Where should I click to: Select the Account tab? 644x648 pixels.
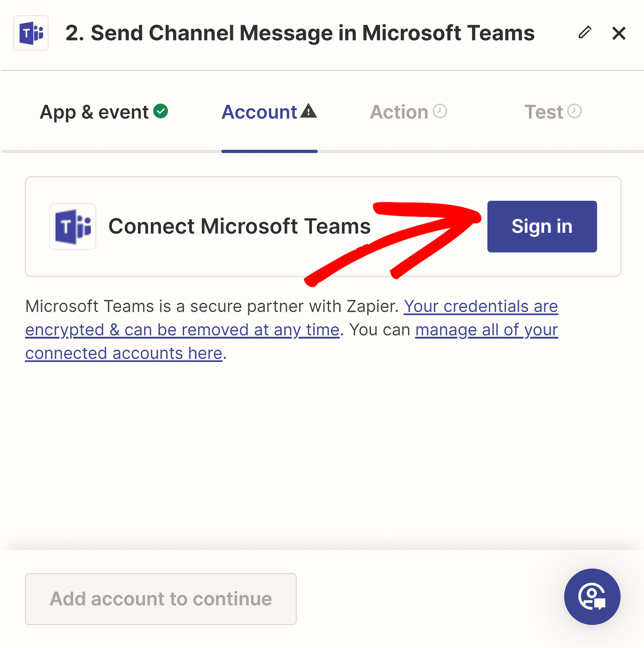click(x=269, y=112)
